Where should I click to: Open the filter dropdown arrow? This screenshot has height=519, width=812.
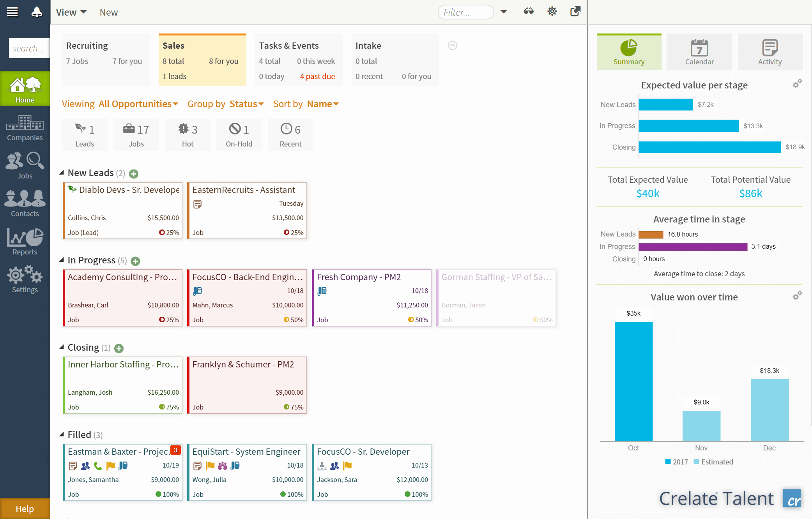tap(504, 12)
